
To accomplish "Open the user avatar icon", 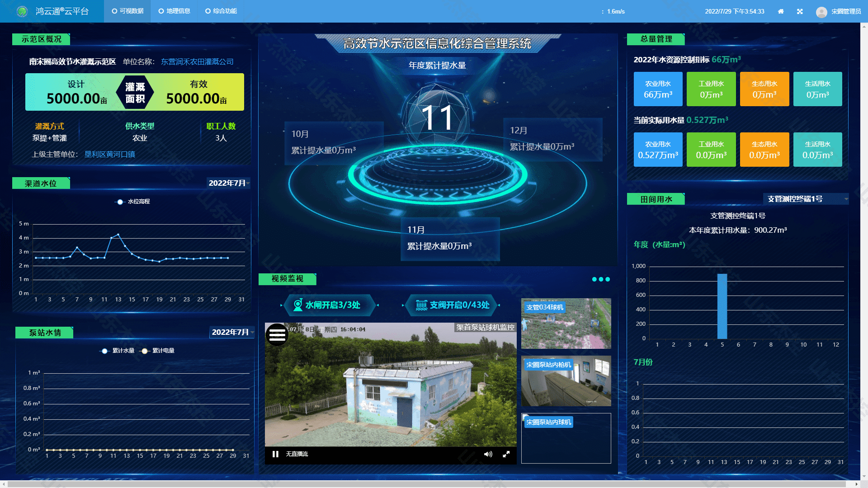I will [821, 12].
